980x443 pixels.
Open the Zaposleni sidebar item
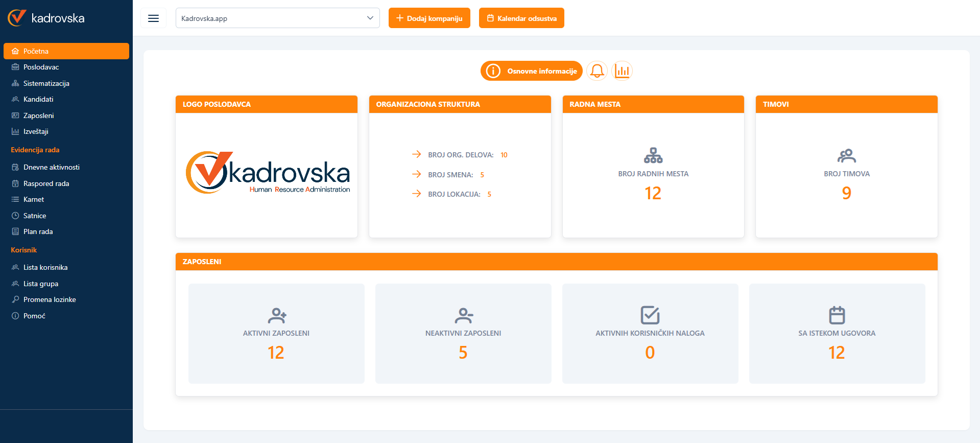click(x=38, y=115)
